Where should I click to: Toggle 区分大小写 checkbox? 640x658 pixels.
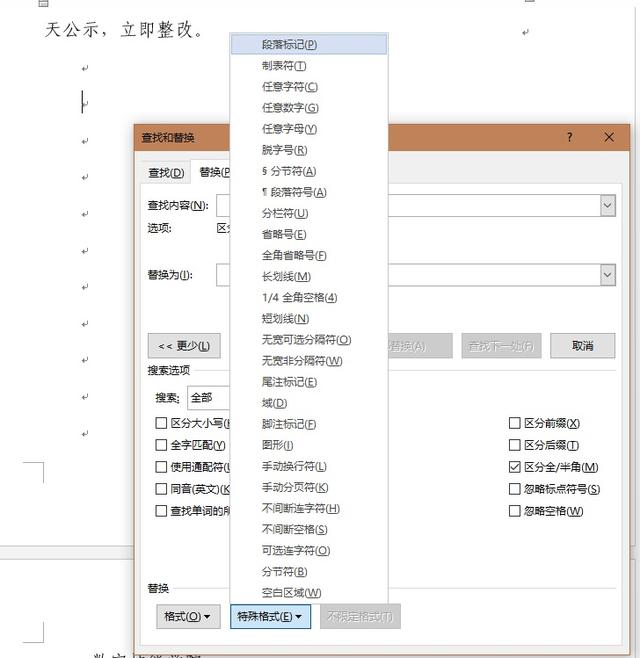coord(161,423)
